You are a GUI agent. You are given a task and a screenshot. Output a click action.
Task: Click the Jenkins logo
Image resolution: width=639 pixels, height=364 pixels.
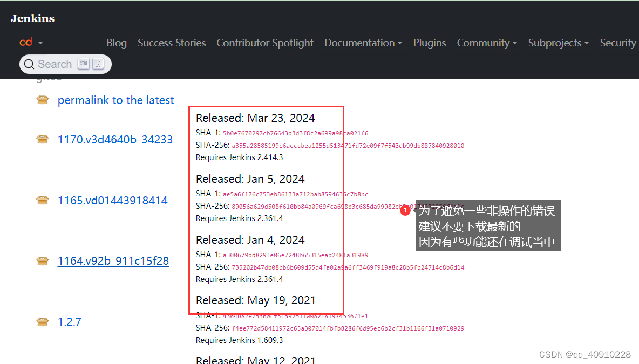pyautogui.click(x=32, y=18)
